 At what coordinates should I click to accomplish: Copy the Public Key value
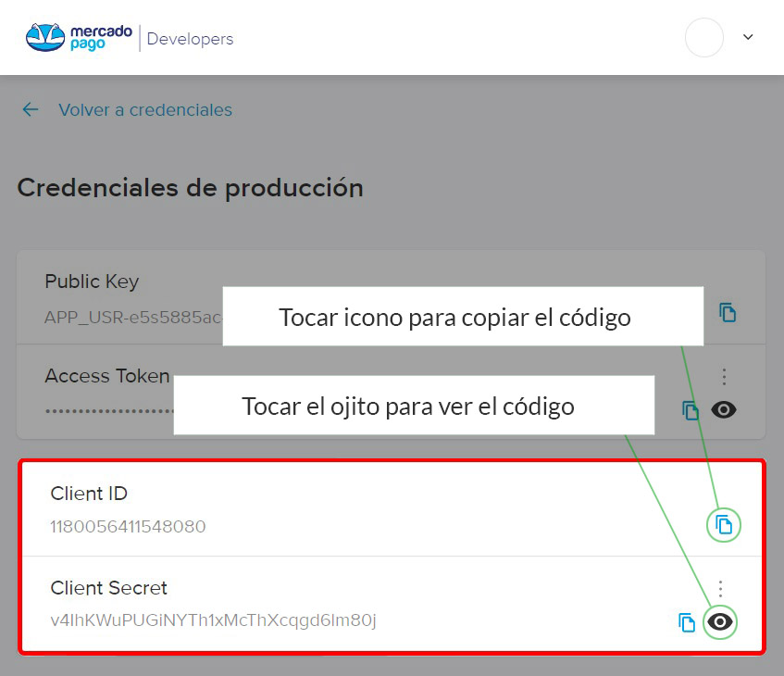pyautogui.click(x=728, y=312)
